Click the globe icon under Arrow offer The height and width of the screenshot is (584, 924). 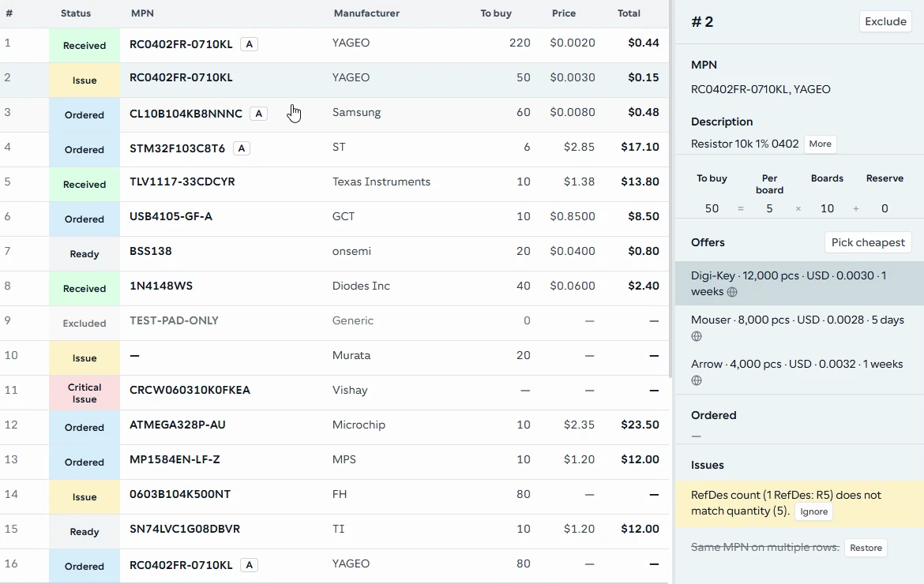tap(697, 380)
